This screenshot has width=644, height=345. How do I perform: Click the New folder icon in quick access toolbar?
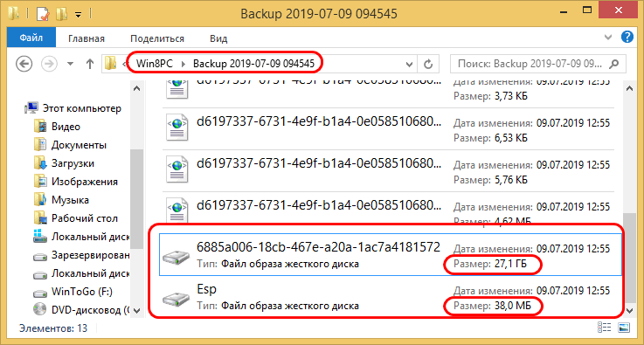pos(62,14)
